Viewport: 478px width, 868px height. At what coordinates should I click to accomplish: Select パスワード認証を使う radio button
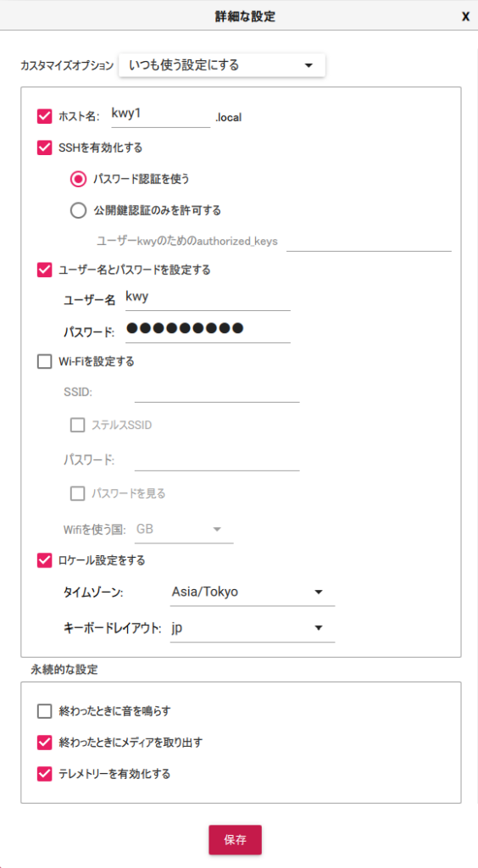[78, 179]
